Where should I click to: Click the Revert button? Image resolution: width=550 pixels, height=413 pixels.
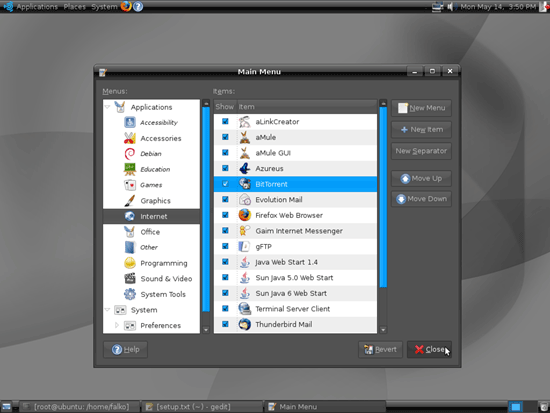(x=380, y=349)
